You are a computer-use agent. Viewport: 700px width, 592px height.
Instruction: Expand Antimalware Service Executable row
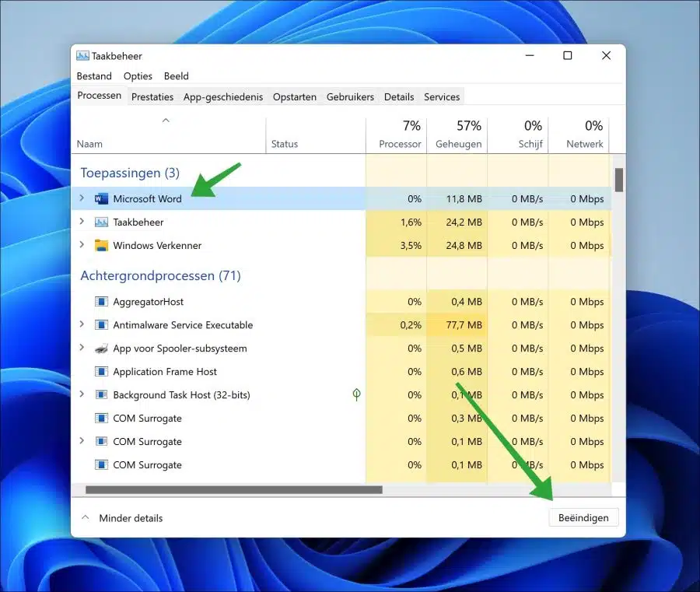point(82,324)
